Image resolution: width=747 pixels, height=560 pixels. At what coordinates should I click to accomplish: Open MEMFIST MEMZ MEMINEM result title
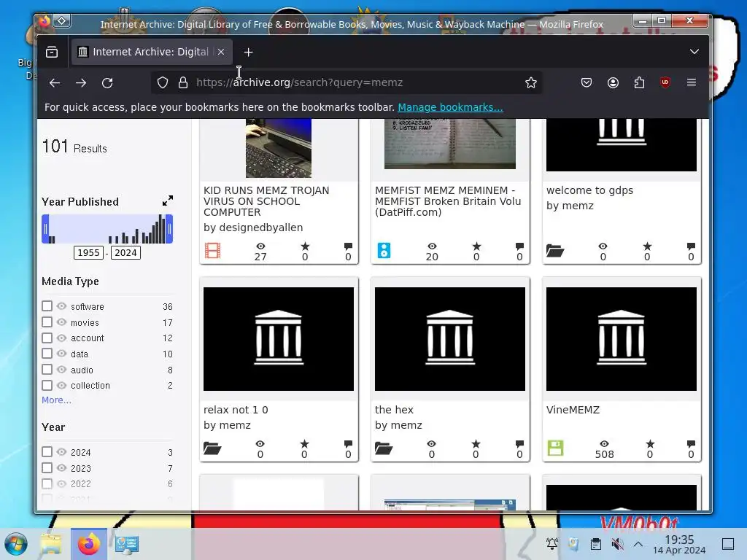448,201
